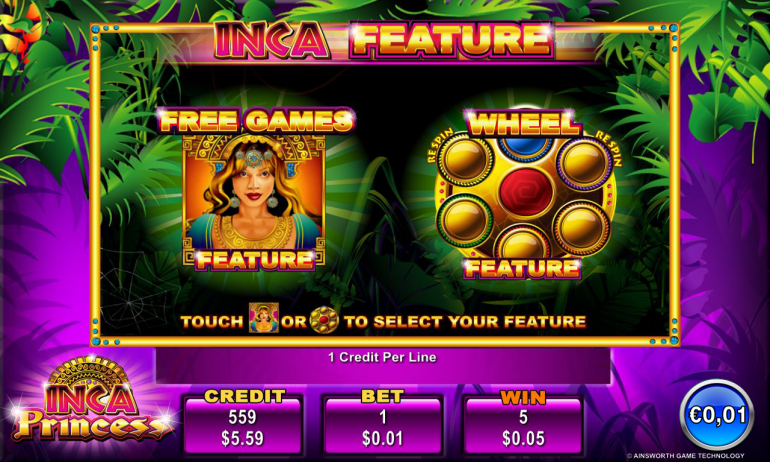Tap the upper-left gold orb on wheel
The image size is (770, 462).
point(464,159)
